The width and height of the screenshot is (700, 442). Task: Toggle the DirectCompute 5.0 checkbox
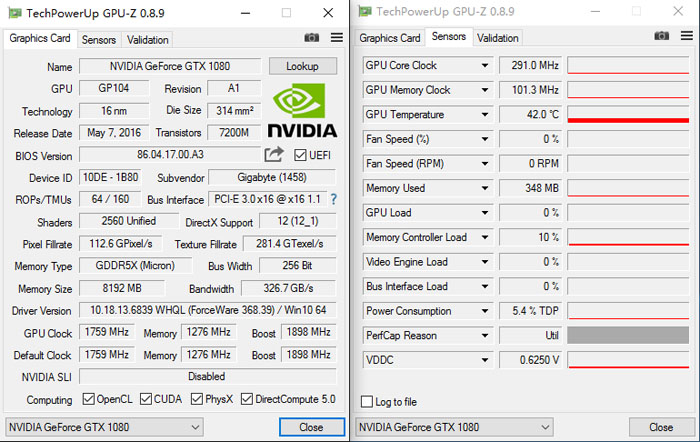(x=247, y=399)
